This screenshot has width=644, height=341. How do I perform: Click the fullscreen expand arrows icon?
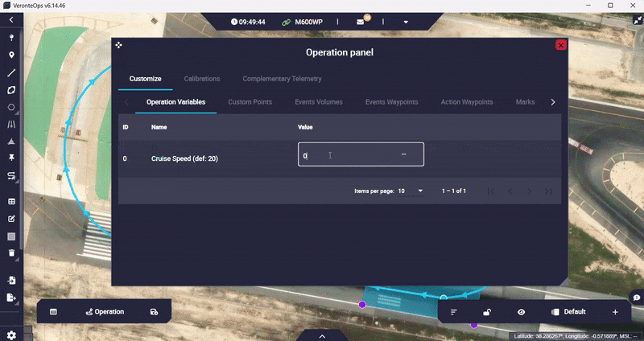coord(627,21)
